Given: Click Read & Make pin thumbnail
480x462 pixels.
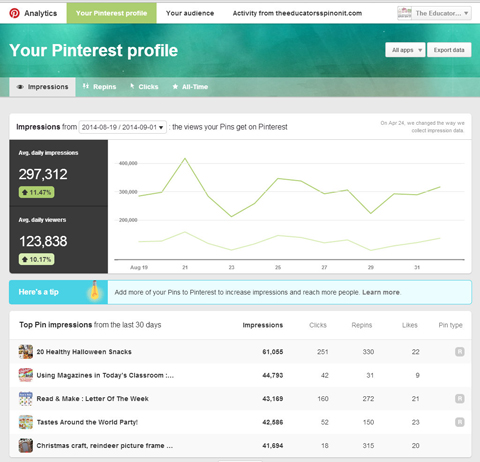Looking at the screenshot, I should tap(26, 399).
